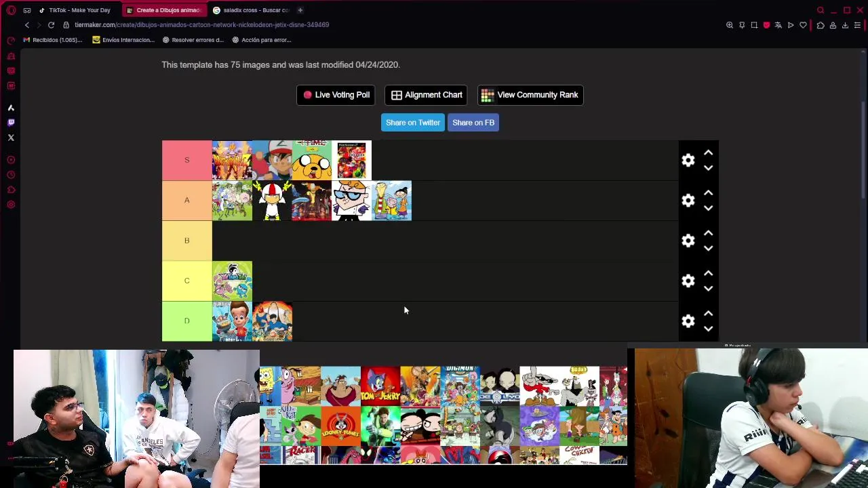Click the yellow C tier label cell
Image resolution: width=868 pixels, height=488 pixels.
coord(187,281)
